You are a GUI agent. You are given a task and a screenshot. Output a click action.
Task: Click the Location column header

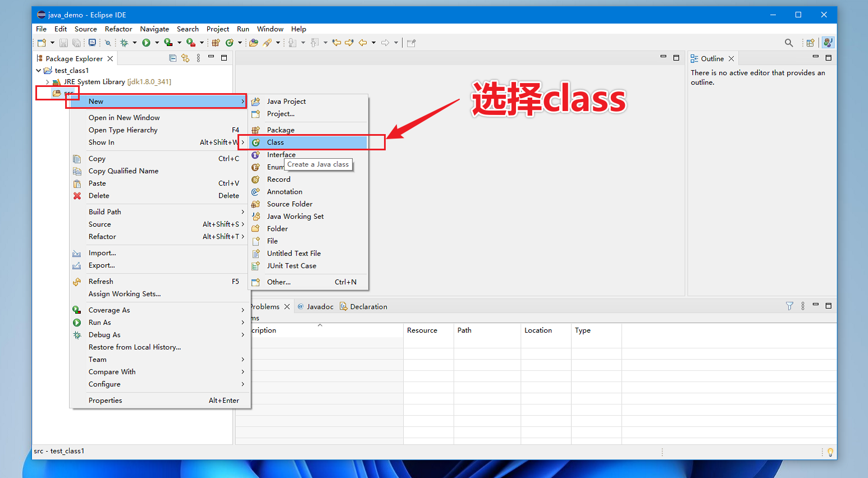(546, 330)
